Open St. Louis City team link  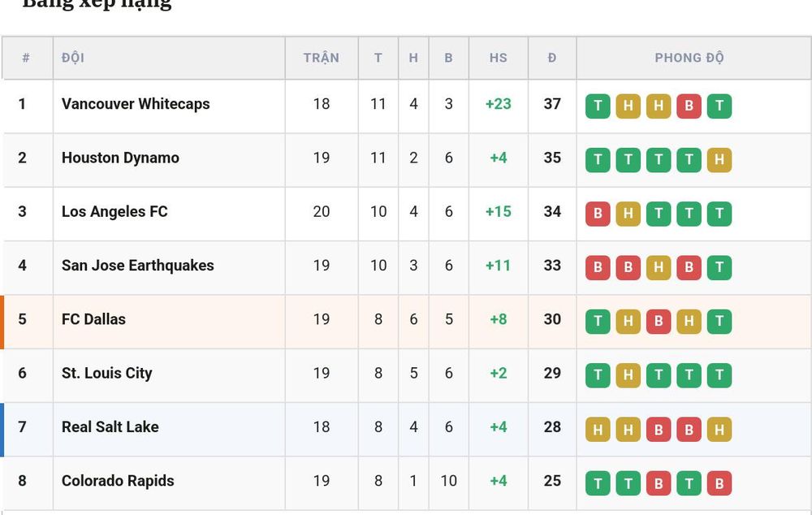(106, 374)
